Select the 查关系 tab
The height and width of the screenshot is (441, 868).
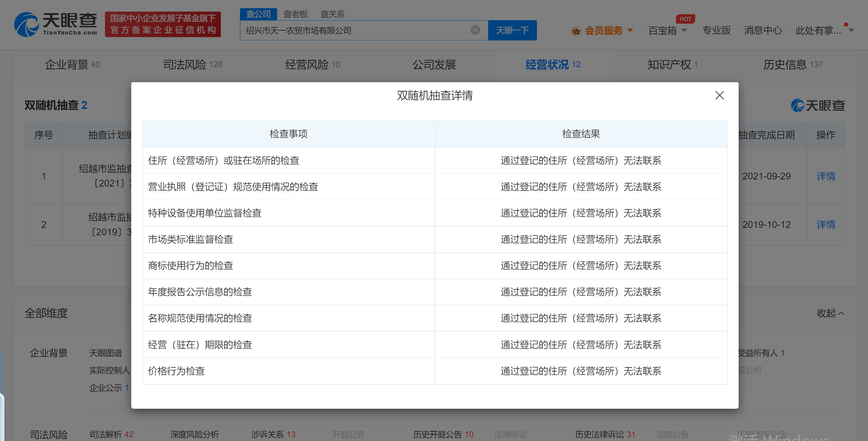(x=332, y=14)
